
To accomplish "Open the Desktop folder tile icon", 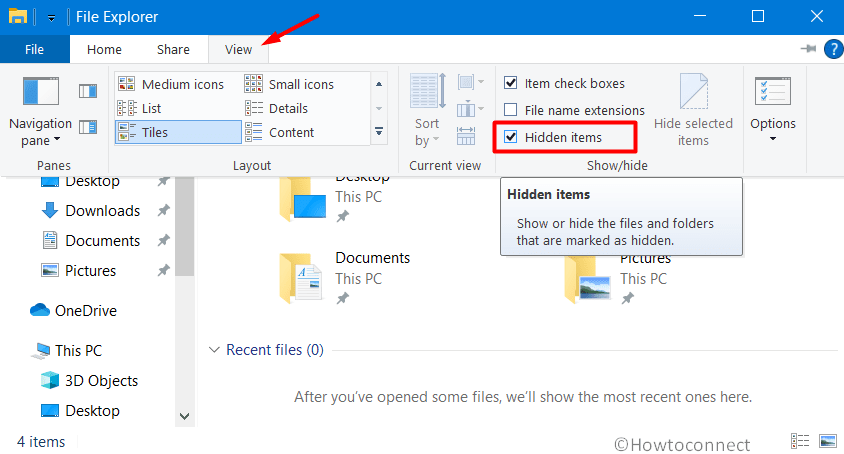I will pyautogui.click(x=303, y=199).
